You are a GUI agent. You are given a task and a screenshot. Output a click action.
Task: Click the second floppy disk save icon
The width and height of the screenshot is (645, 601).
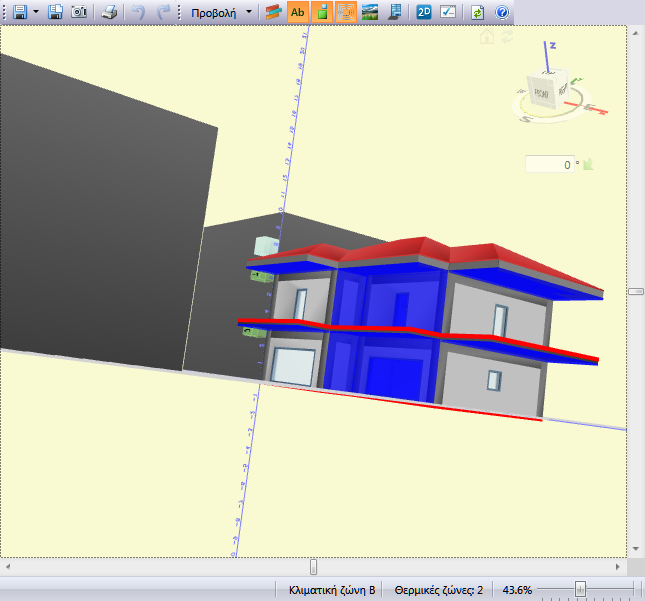point(56,13)
